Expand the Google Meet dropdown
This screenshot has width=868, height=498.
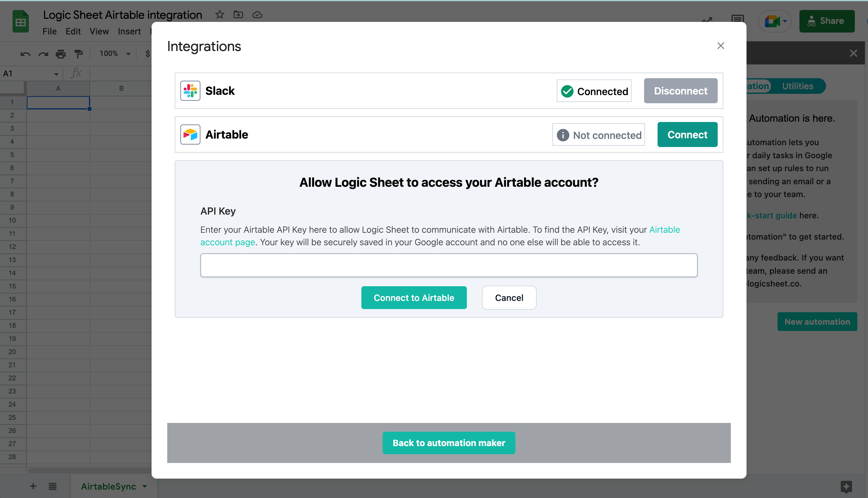click(785, 21)
